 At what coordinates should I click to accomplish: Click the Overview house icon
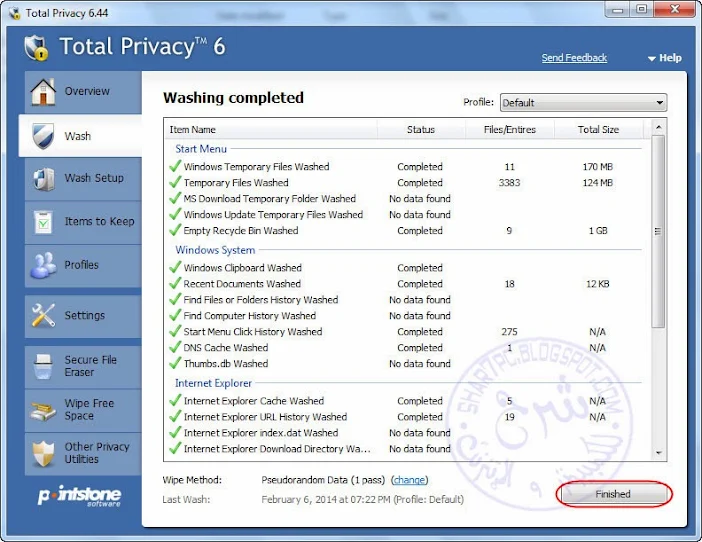[x=43, y=92]
